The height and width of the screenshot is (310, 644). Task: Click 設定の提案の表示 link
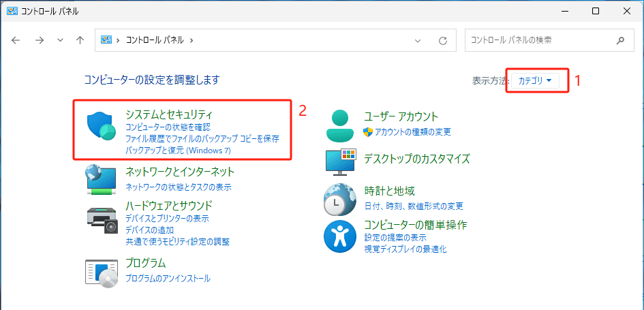pos(395,237)
